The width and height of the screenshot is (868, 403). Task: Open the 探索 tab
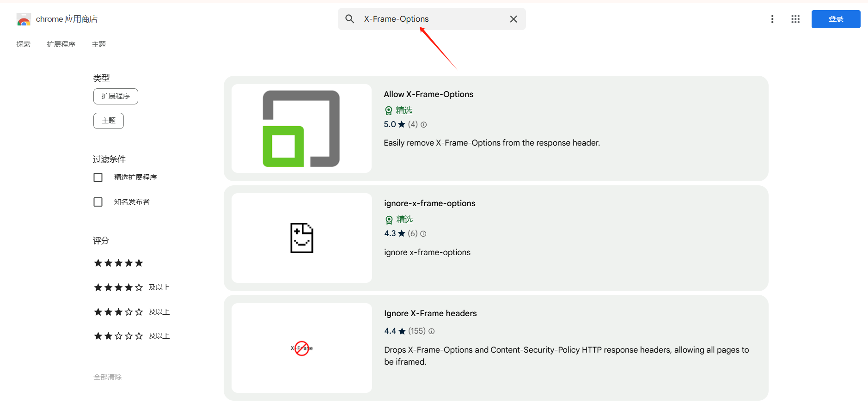[x=24, y=44]
